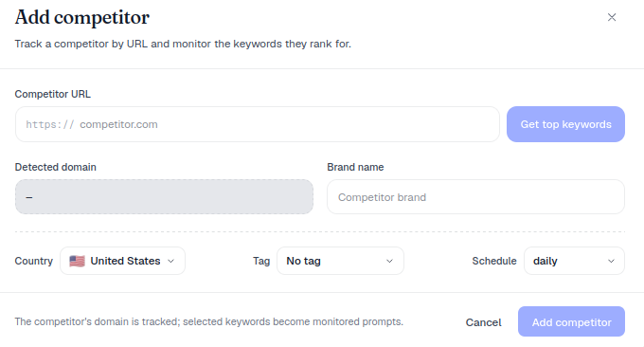Cancel adding the competitor

click(483, 322)
